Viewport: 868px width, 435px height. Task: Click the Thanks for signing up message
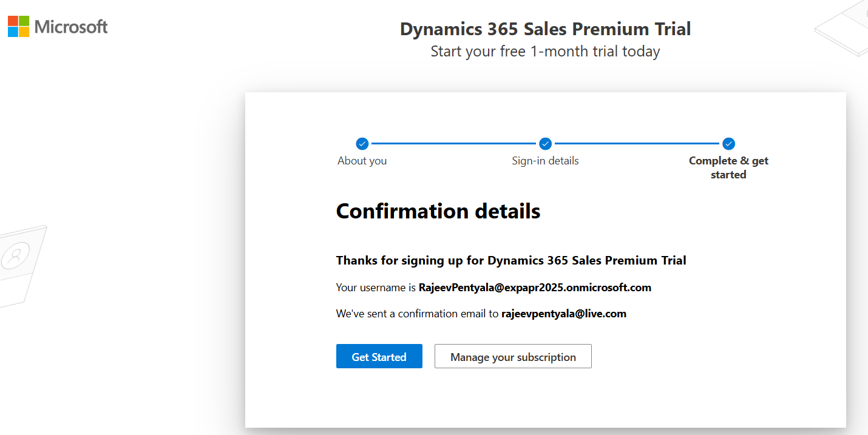(510, 260)
